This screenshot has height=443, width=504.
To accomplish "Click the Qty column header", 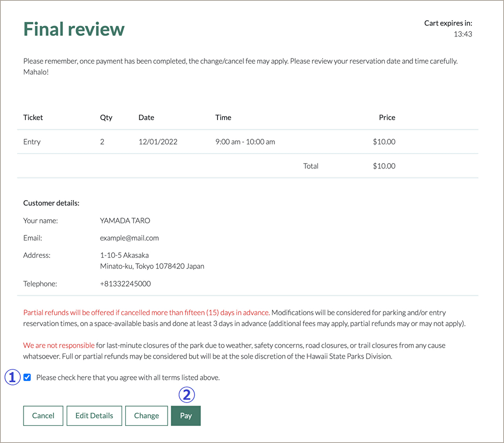I will click(x=106, y=117).
